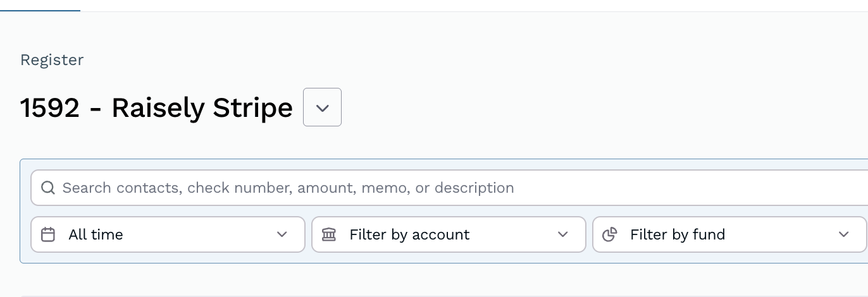
Task: Open the Filter by fund dropdown
Action: (729, 234)
